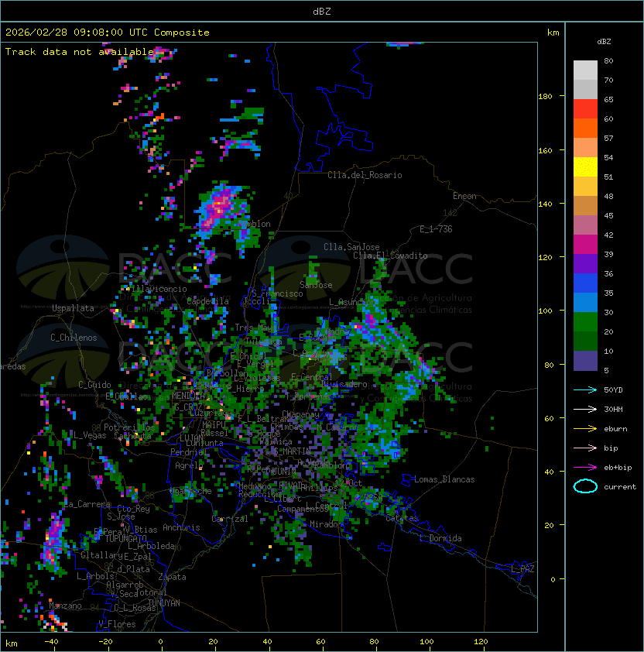The width and height of the screenshot is (644, 652).
Task: Select the eburn arrow in legend
Action: [585, 428]
